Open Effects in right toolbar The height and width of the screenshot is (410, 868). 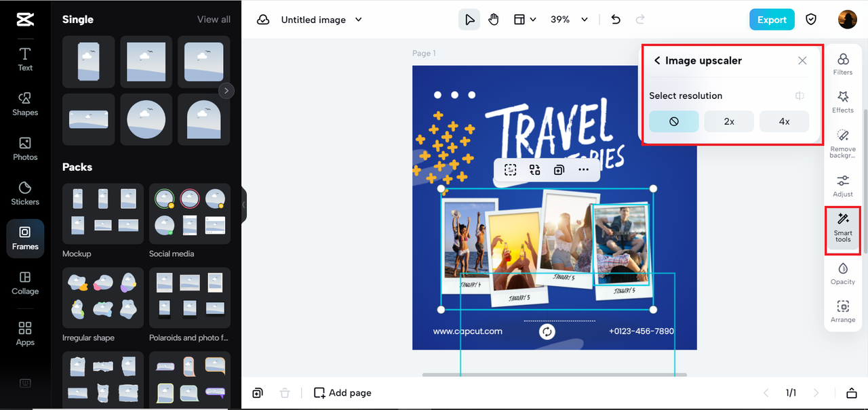[x=843, y=102]
